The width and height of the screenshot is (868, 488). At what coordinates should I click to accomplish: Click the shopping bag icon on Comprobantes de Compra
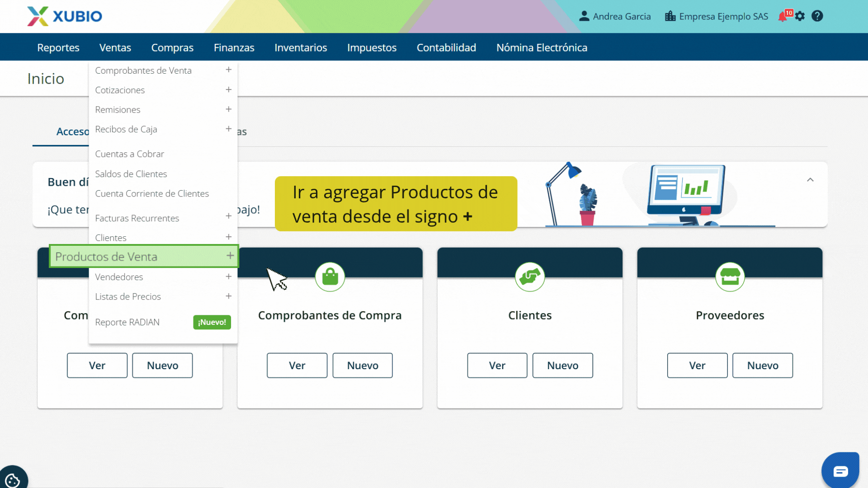point(330,277)
